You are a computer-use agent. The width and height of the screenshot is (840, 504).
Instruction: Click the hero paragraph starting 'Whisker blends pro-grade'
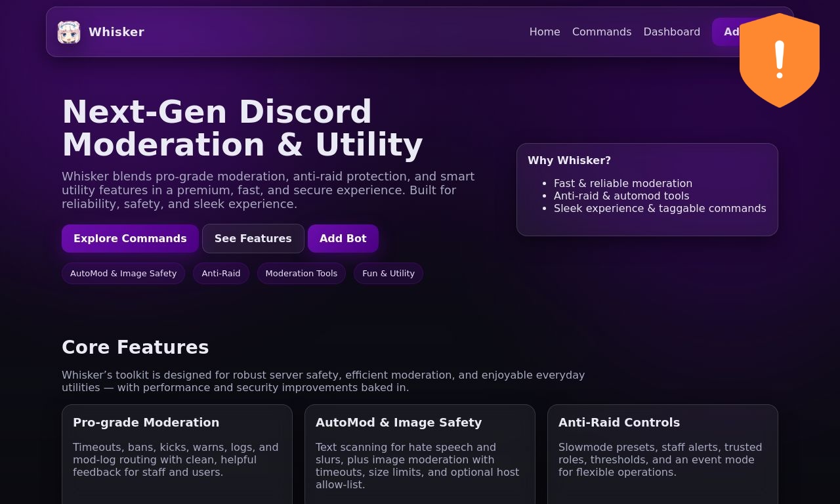click(268, 190)
